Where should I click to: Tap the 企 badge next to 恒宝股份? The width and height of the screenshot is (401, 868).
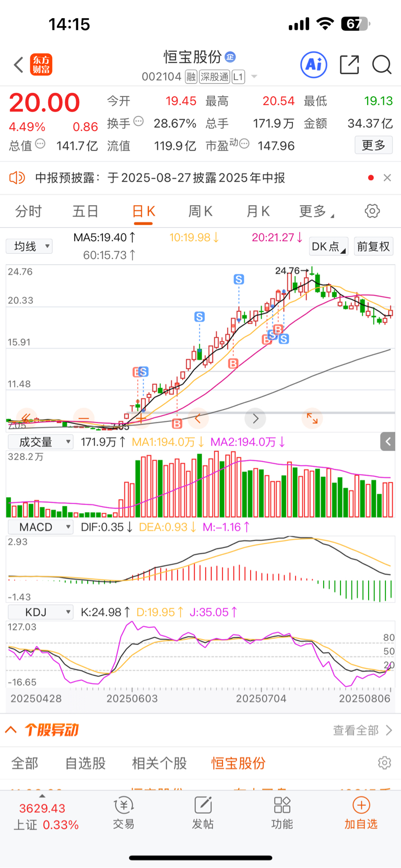tap(230, 56)
